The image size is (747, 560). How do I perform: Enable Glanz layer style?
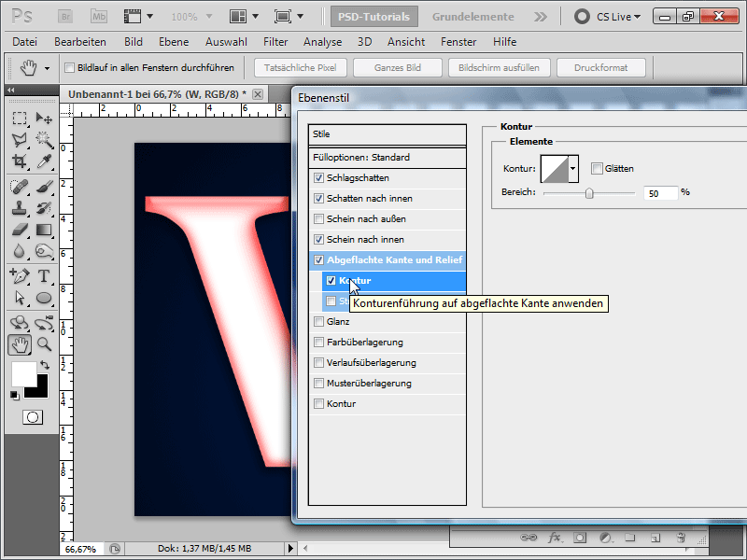coord(318,322)
